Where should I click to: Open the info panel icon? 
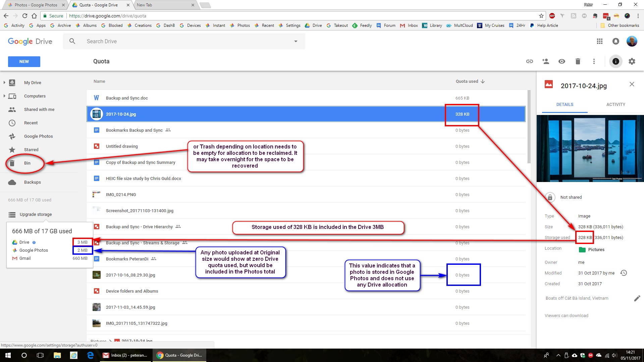616,61
